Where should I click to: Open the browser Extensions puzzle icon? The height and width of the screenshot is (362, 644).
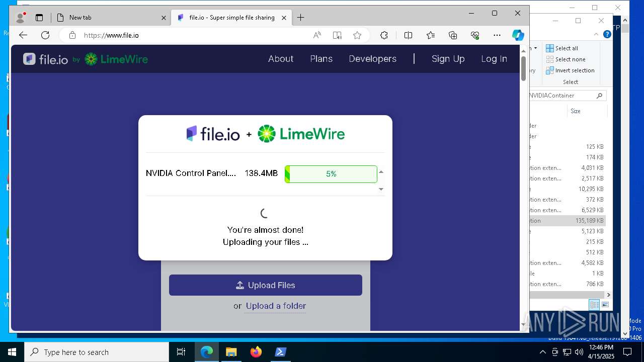384,35
